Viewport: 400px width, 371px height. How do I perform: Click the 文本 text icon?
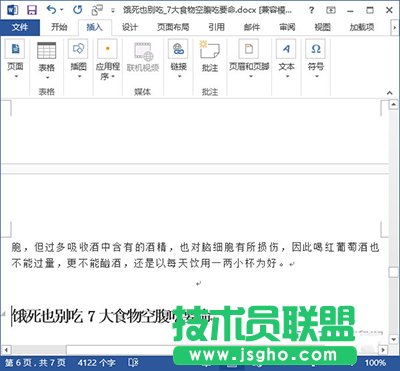(286, 49)
